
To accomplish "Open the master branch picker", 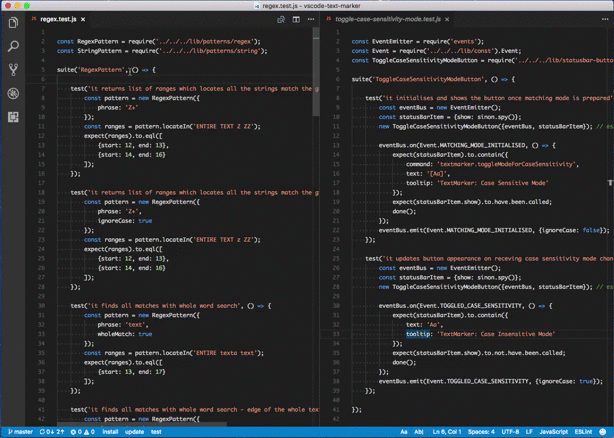I will tap(20, 432).
